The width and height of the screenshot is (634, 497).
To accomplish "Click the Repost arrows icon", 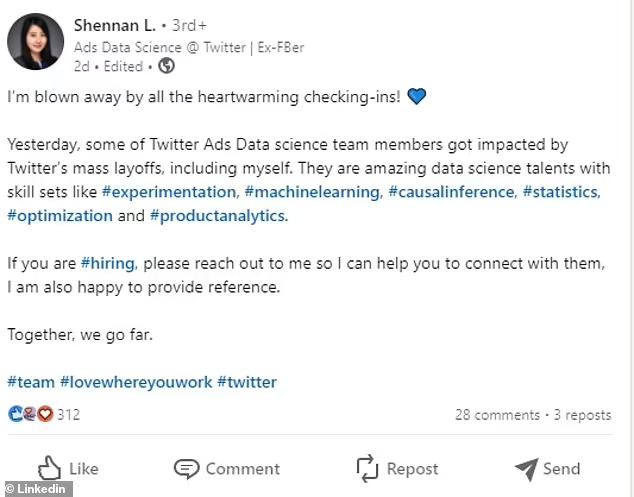I will click(x=368, y=468).
